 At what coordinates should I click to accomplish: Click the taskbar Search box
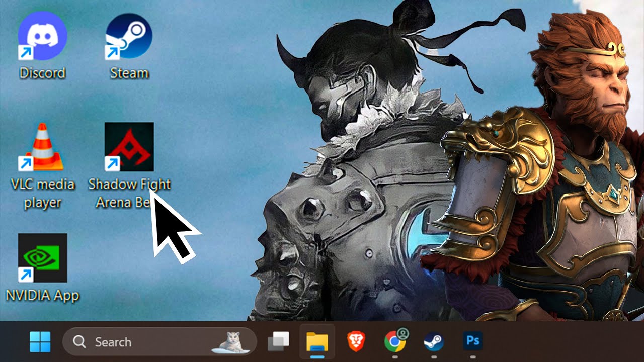click(159, 342)
